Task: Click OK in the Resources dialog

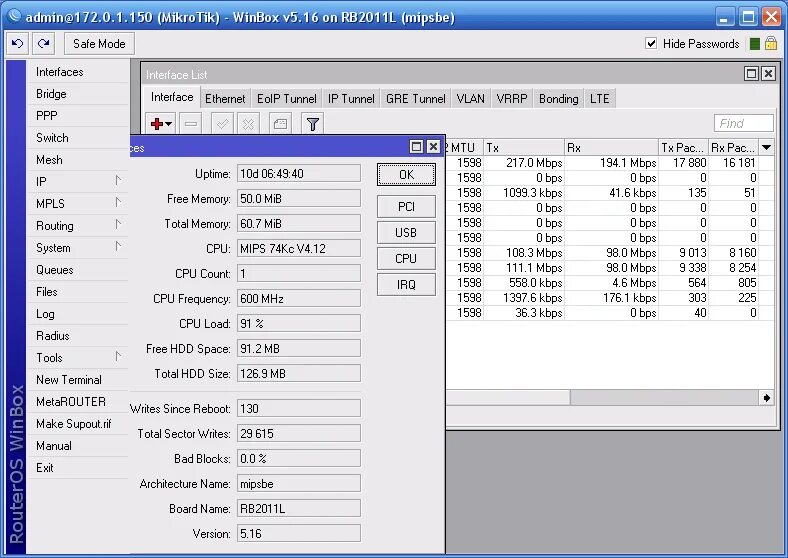Action: 406,174
